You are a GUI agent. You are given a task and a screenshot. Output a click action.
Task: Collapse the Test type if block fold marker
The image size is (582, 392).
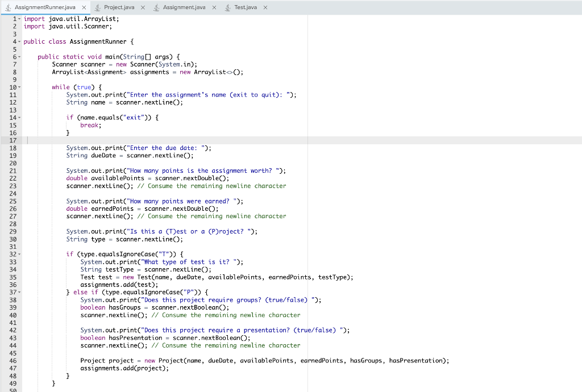[19, 254]
